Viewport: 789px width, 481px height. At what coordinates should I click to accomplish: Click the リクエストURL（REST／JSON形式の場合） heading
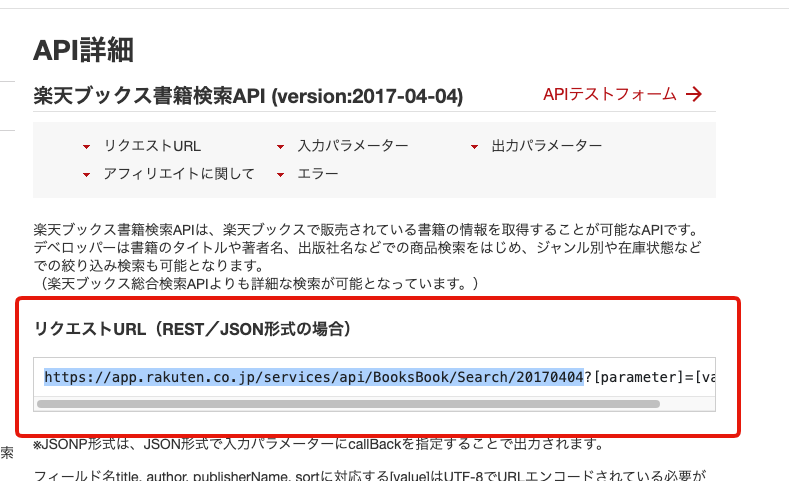pyautogui.click(x=192, y=329)
